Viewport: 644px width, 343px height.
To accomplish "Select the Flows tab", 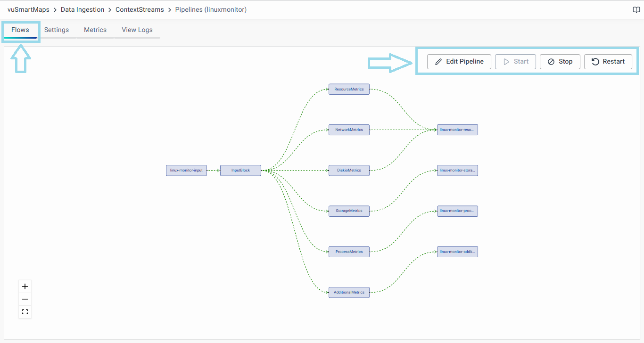I will [20, 30].
